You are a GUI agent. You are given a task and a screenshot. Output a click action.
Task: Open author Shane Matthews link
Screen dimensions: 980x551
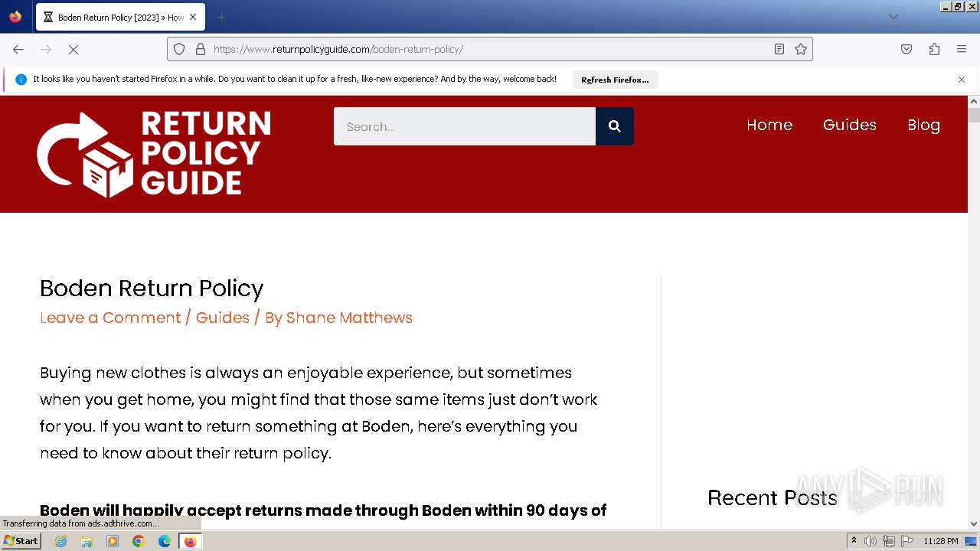[349, 318]
